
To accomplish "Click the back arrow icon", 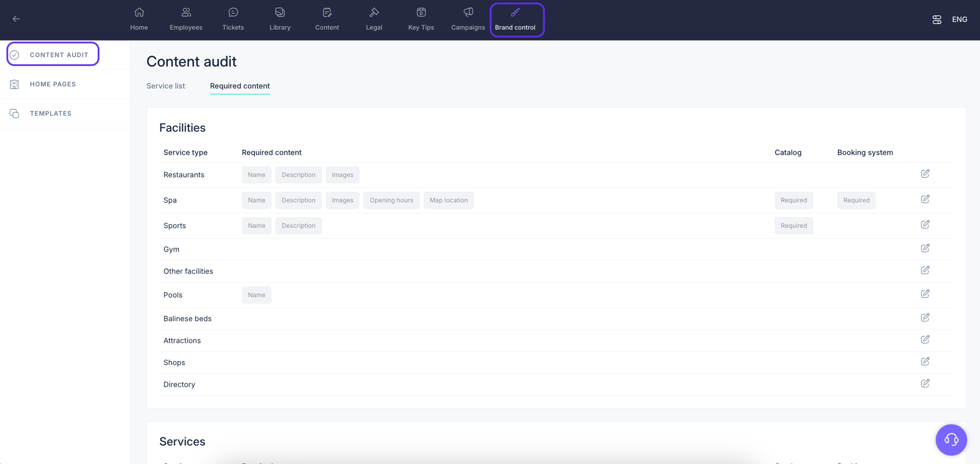I will tap(16, 19).
